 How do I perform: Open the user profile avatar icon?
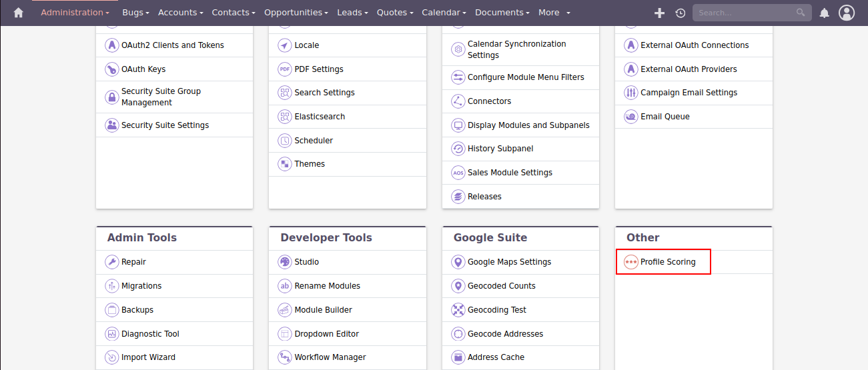point(847,13)
